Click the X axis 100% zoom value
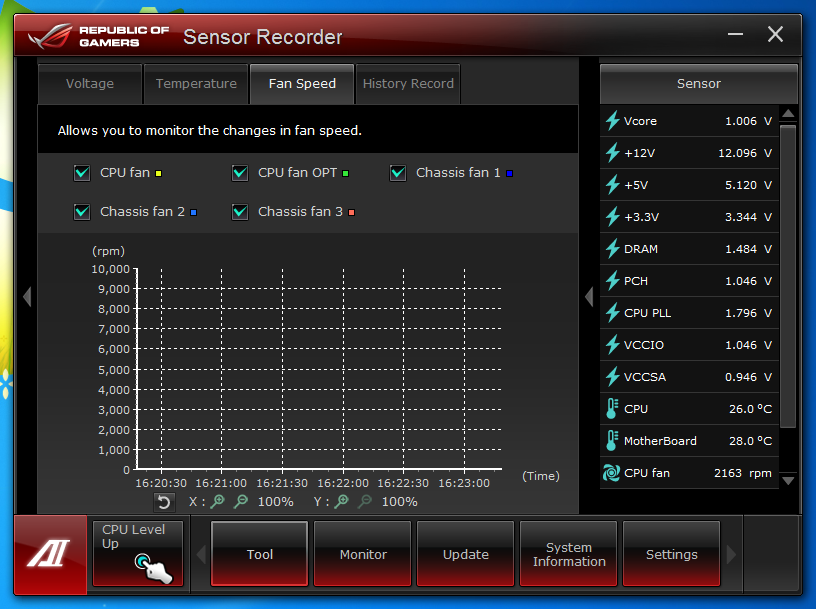Screen dimensions: 816x609 click(276, 502)
